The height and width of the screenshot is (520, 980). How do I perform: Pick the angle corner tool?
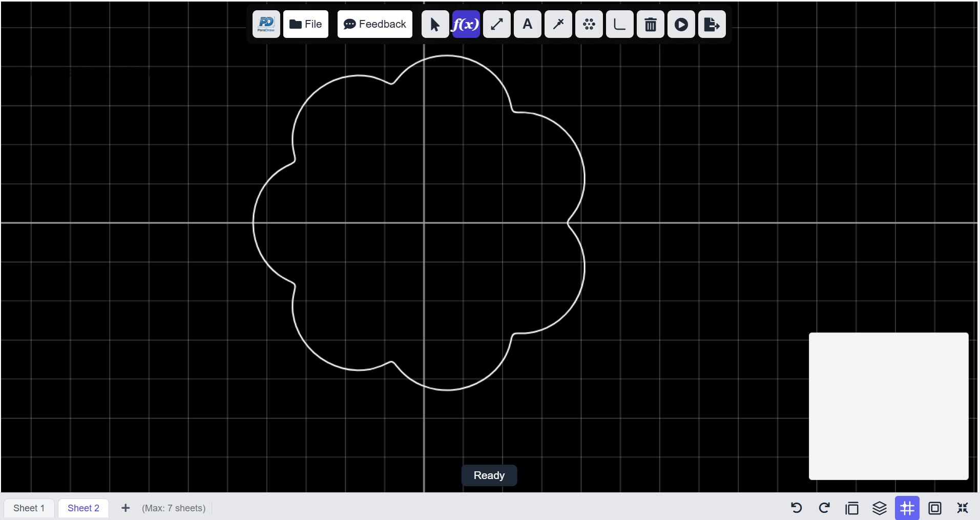619,24
